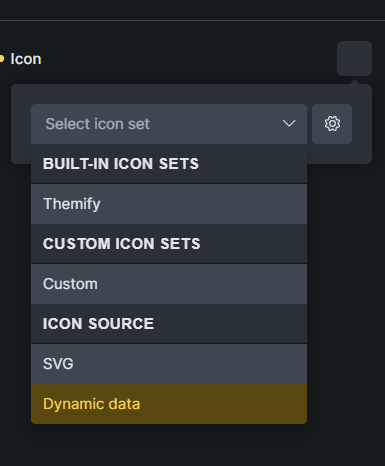
Task: Click the Select icon set placeholder text
Action: pyautogui.click(x=97, y=124)
